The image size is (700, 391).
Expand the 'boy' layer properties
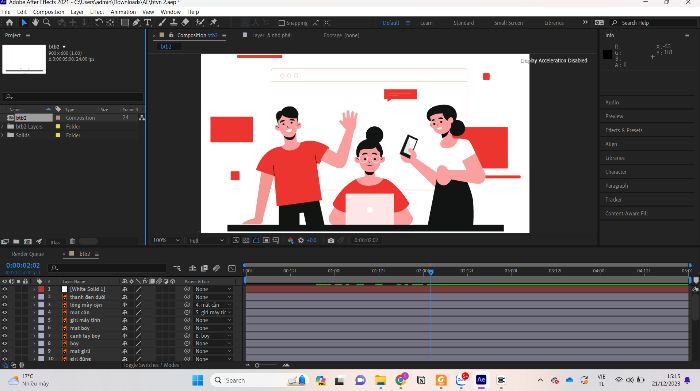coord(34,343)
